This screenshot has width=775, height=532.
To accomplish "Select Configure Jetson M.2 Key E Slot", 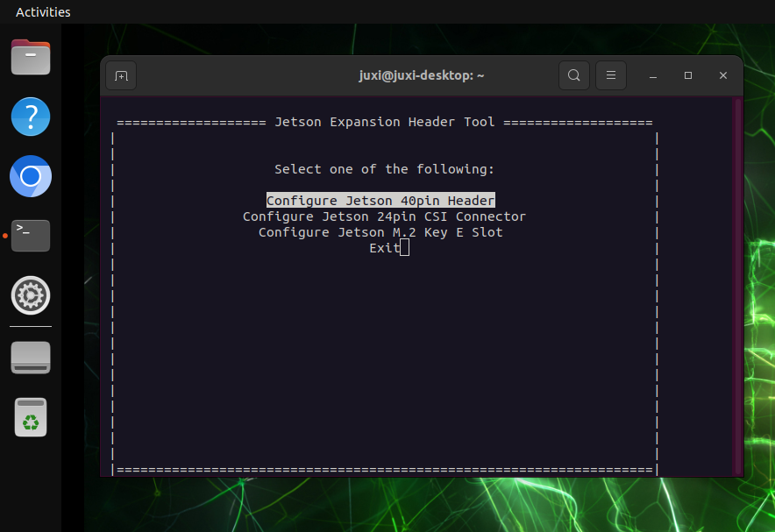I will [380, 232].
